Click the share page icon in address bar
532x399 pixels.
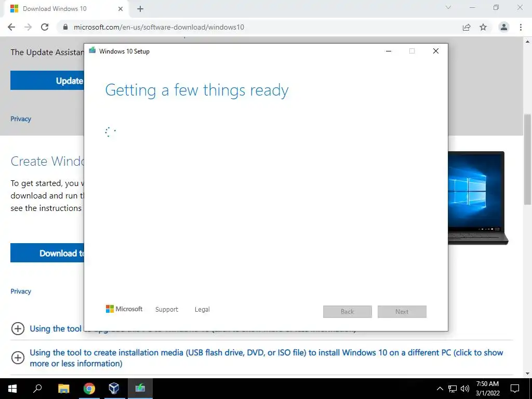[x=467, y=27]
